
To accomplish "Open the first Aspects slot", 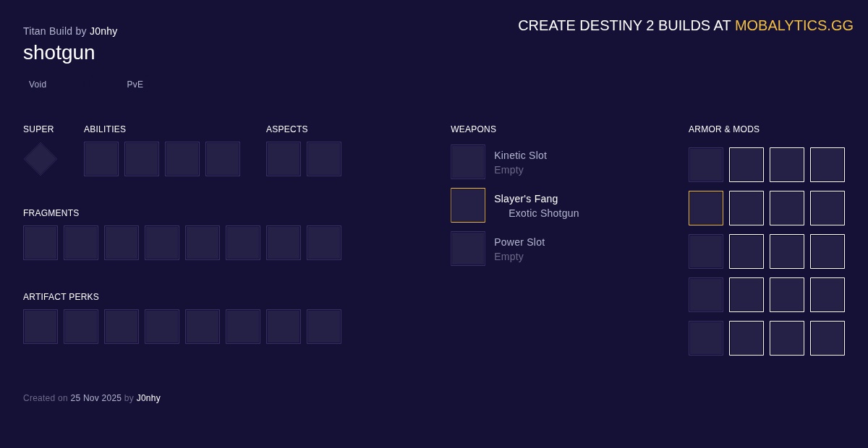I will click(x=284, y=159).
